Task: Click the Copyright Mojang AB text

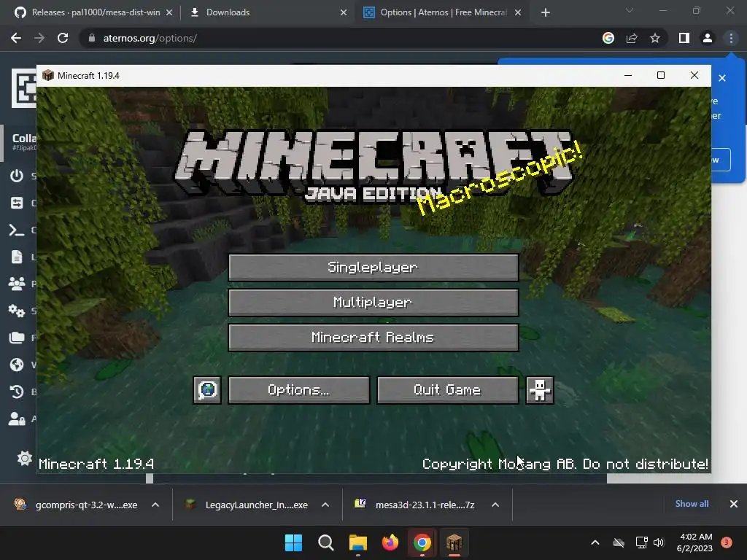Action: (x=565, y=464)
